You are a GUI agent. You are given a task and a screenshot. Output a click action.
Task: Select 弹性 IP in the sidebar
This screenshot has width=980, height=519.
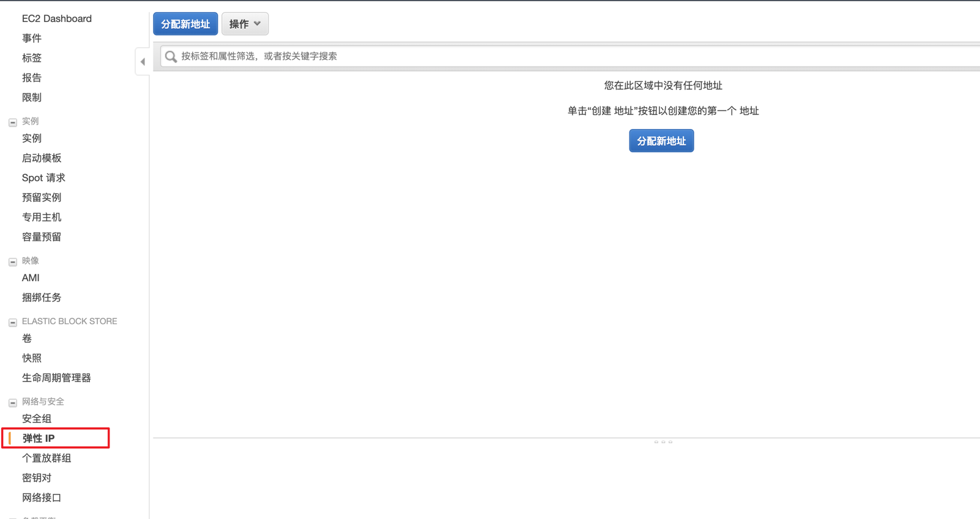click(39, 438)
